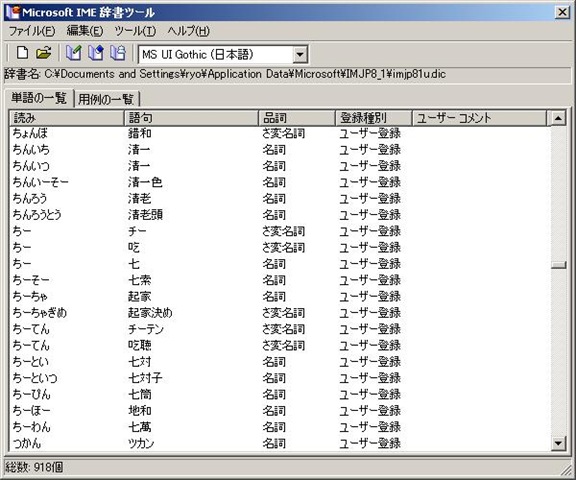Open the ヘルプ(H) menu
This screenshot has height=480, width=576.
(x=188, y=31)
